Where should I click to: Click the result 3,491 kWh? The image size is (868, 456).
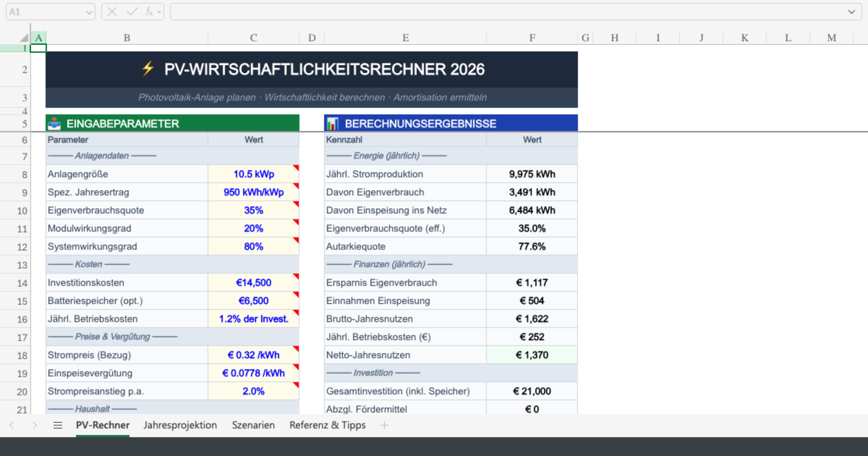click(532, 192)
